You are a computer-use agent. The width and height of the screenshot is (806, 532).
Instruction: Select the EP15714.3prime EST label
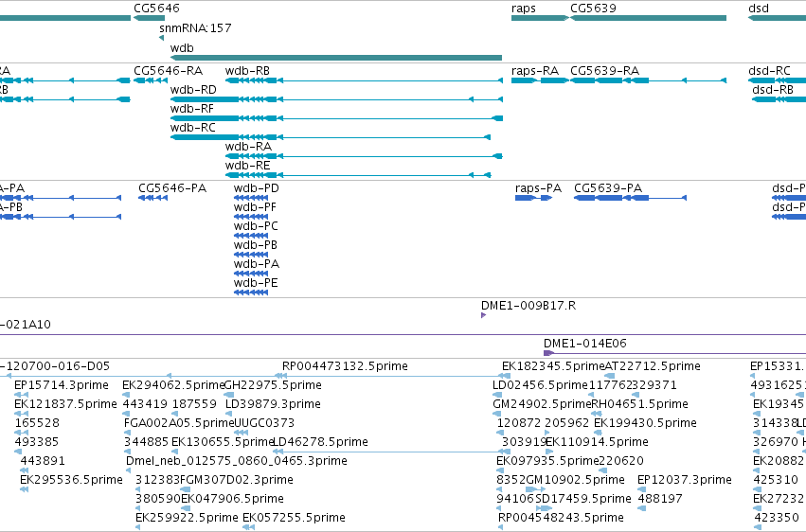click(x=62, y=385)
